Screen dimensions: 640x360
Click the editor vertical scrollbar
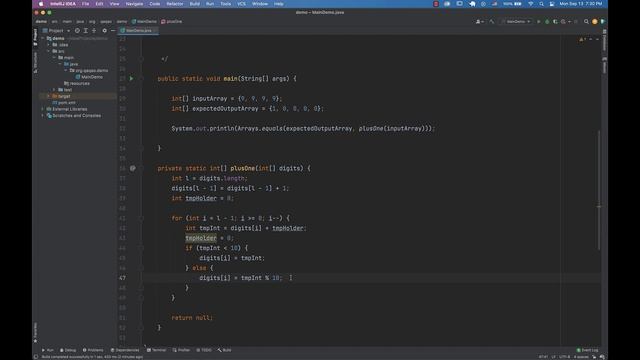tap(599, 190)
